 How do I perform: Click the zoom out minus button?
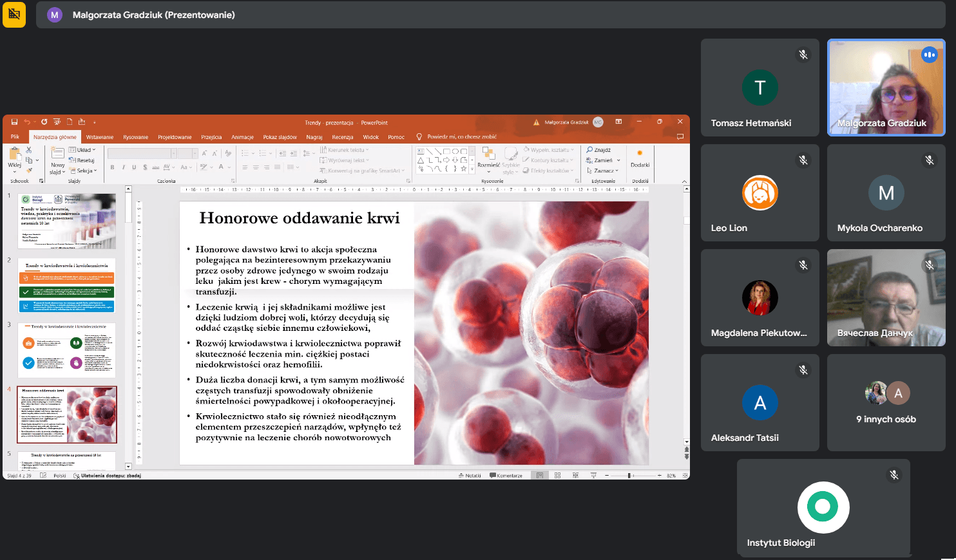point(606,476)
